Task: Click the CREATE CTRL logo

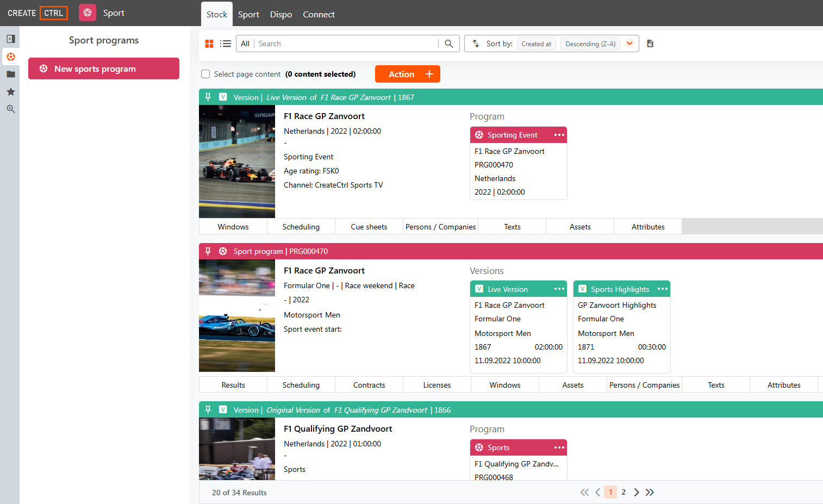Action: (38, 13)
